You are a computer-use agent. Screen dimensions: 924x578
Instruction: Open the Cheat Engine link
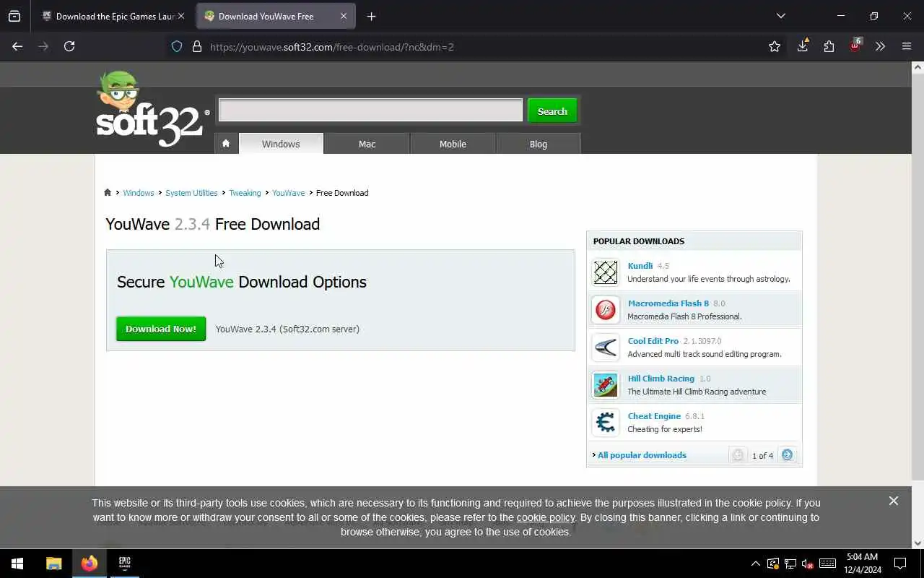click(x=654, y=416)
